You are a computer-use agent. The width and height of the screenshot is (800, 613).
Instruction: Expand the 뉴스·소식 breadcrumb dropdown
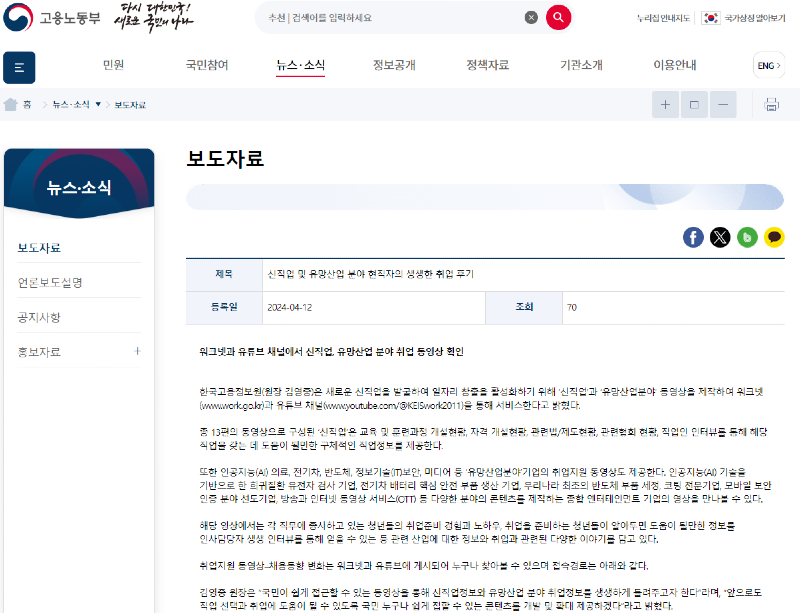tap(98, 104)
